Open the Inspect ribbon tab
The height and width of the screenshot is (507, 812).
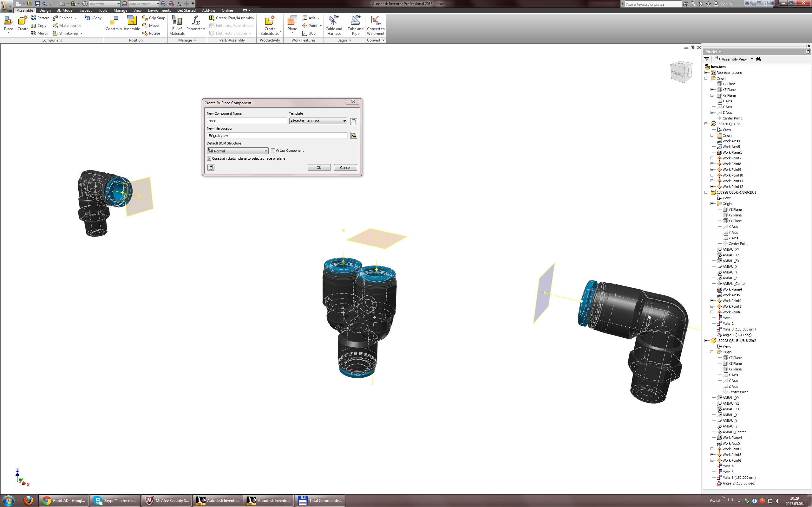[x=85, y=10]
